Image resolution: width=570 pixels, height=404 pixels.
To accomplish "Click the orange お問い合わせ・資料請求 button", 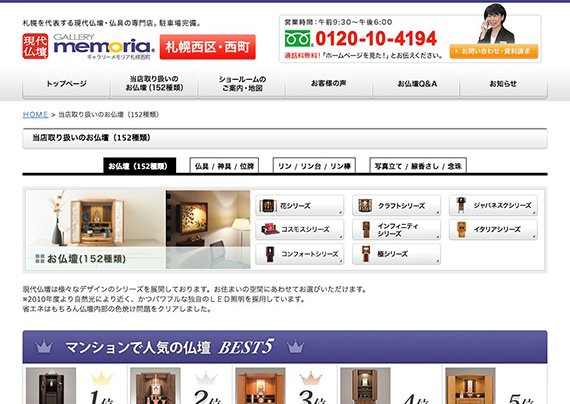I will pyautogui.click(x=494, y=51).
